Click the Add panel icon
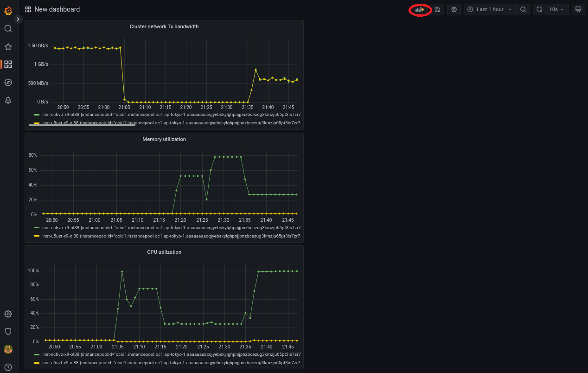Screen dimensions: 588x373 pyautogui.click(x=420, y=10)
